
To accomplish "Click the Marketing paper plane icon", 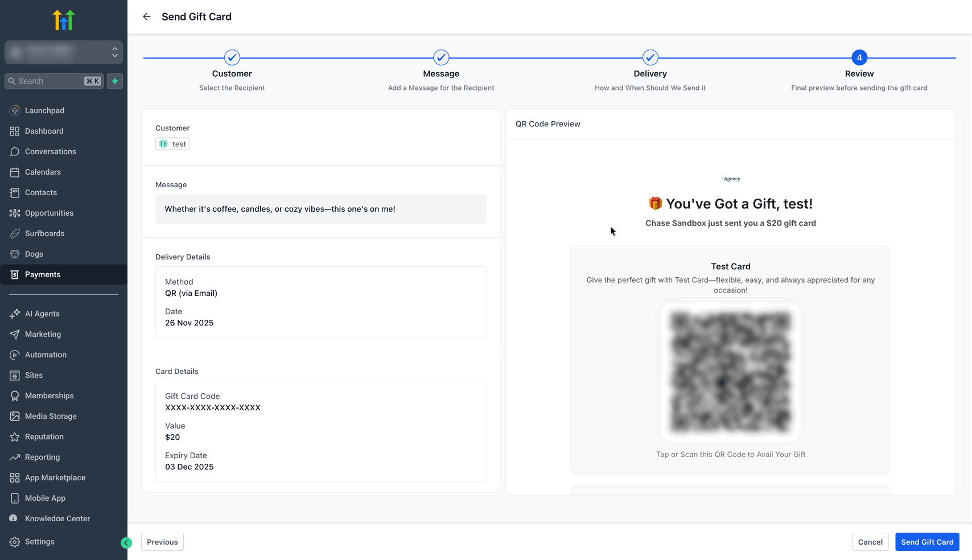I will point(15,334).
